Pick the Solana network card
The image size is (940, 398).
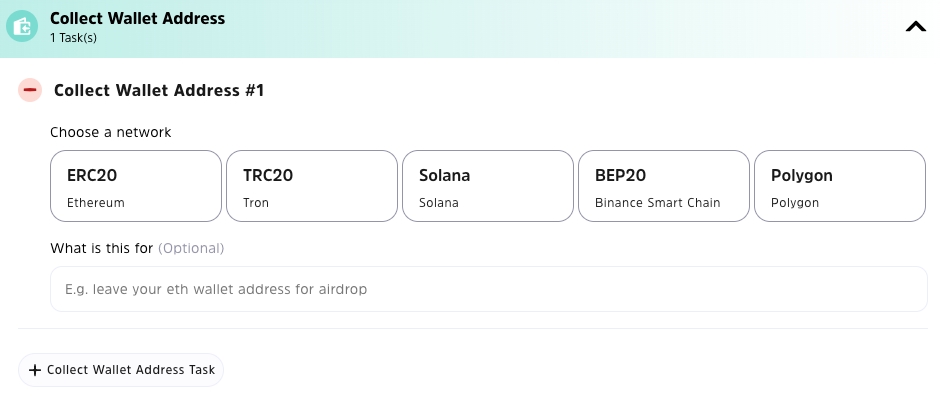(488, 186)
